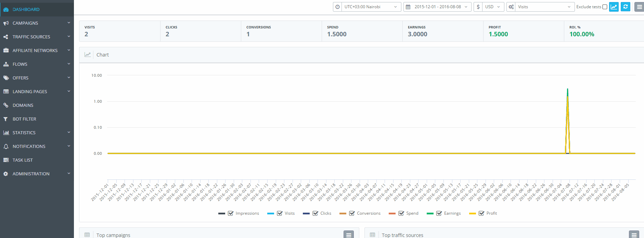The height and width of the screenshot is (238, 644).
Task: Uncheck the Conversions series checkbox
Action: [x=352, y=213]
